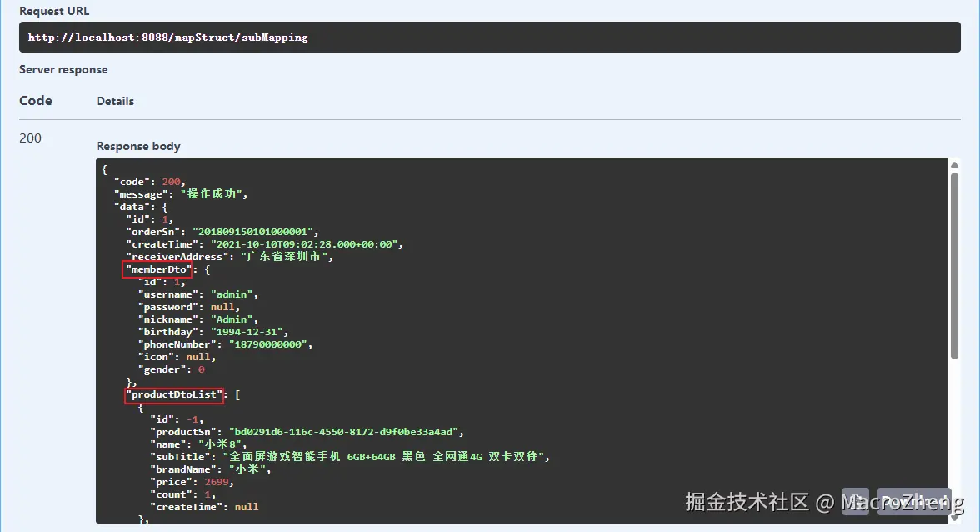Viewport: 980px width, 532px height.
Task: Click the "productDtoList" key
Action: point(173,394)
